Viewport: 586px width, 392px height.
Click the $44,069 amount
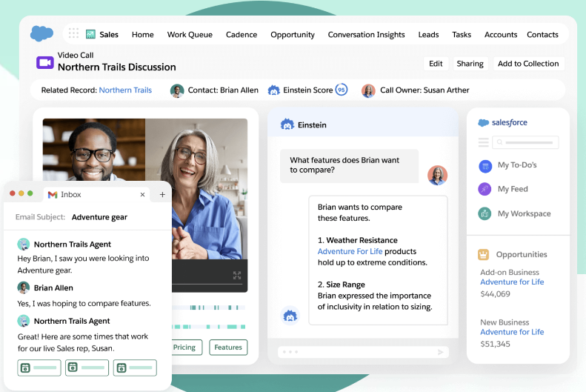pyautogui.click(x=495, y=294)
